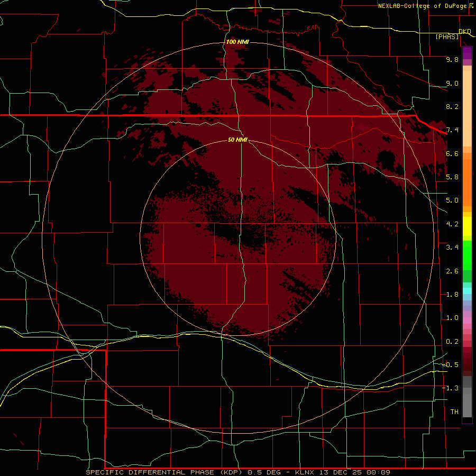Click the 0.2 value on the color scale
This screenshot has height=476, width=476.
(452, 341)
